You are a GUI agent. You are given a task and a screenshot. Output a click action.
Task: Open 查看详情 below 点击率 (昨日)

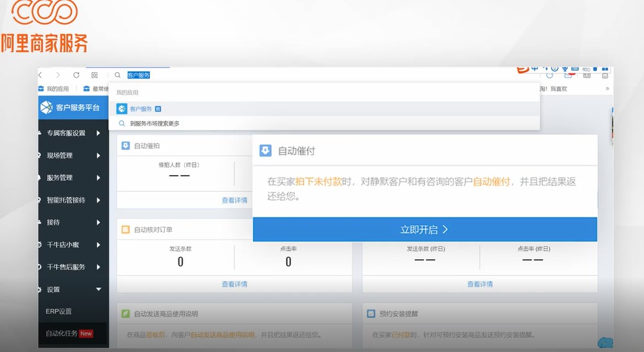[480, 284]
